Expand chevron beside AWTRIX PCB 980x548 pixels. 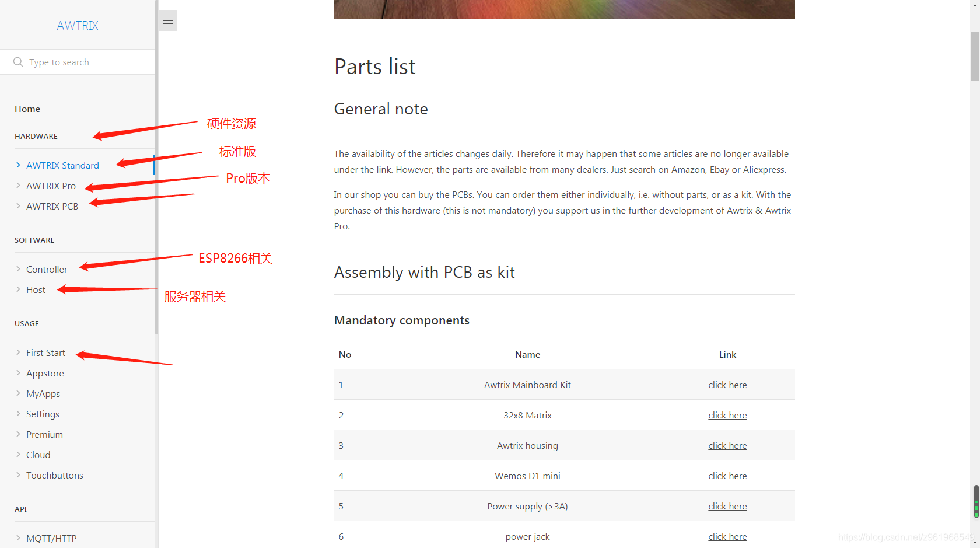tap(18, 206)
